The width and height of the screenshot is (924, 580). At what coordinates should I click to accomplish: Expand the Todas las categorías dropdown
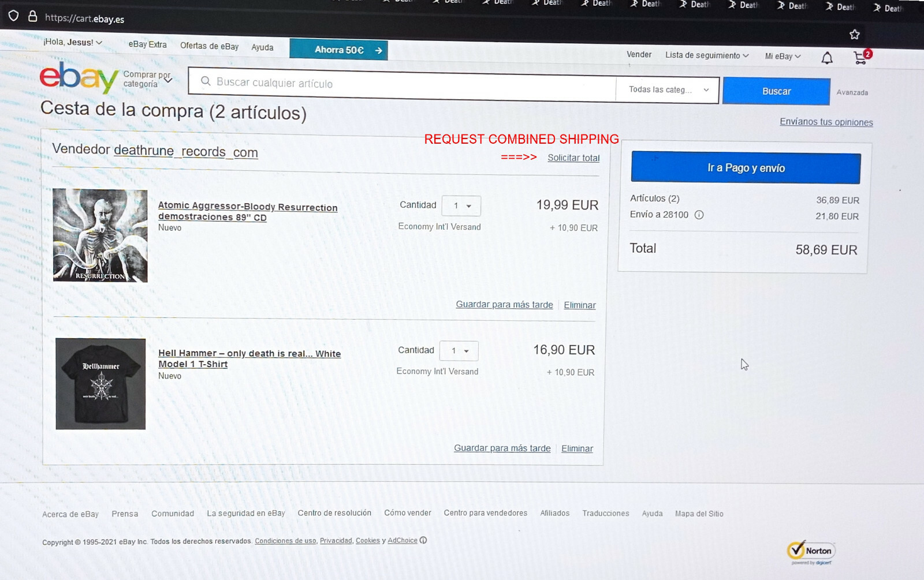(x=668, y=89)
